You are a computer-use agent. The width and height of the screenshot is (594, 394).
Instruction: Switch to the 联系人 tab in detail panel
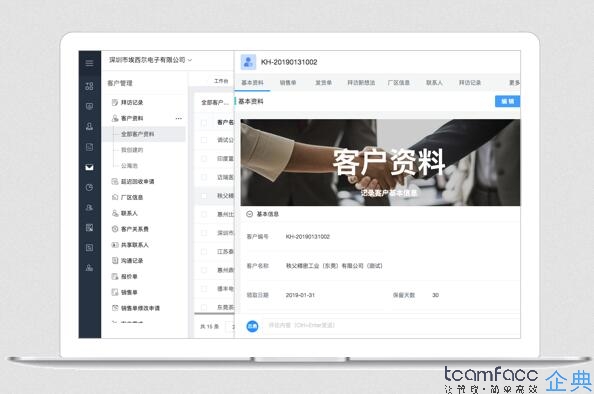tap(434, 83)
